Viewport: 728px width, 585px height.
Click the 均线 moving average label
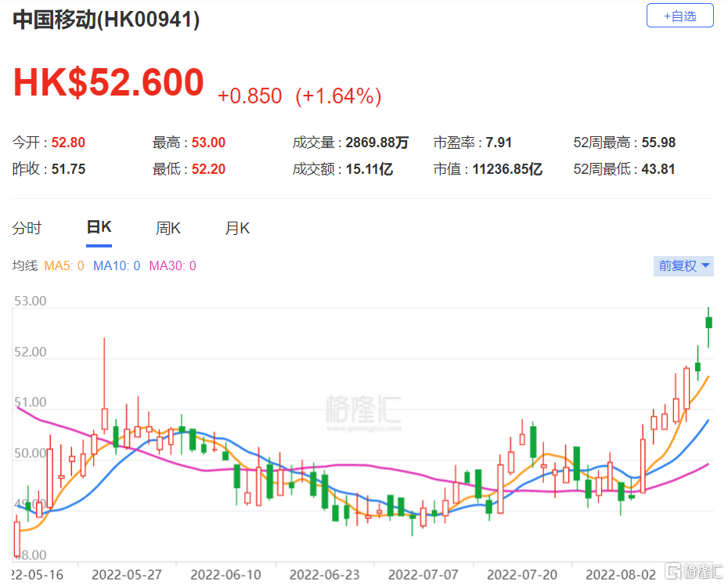(24, 265)
